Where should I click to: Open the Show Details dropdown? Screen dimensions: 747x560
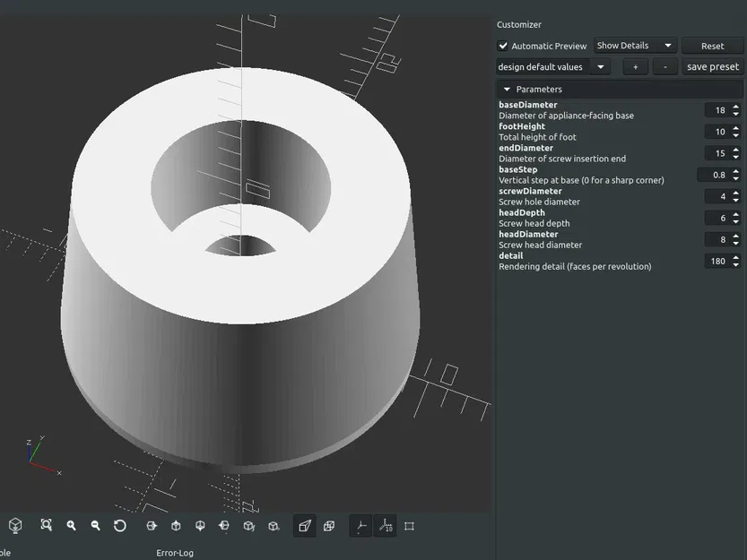click(x=634, y=45)
